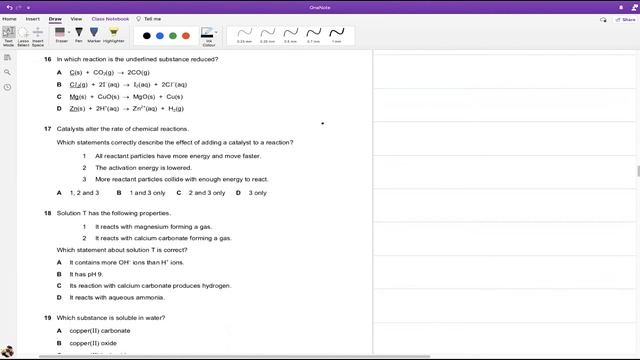This screenshot has width=640, height=360.
Task: Choose the Insert Space tool
Action: (x=38, y=36)
